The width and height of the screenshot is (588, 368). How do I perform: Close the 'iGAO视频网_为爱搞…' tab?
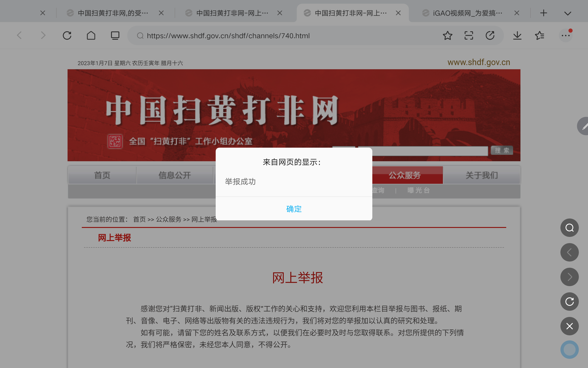(517, 13)
